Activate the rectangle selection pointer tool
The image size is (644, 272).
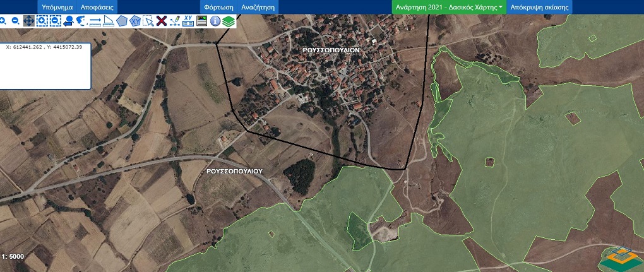(x=148, y=21)
